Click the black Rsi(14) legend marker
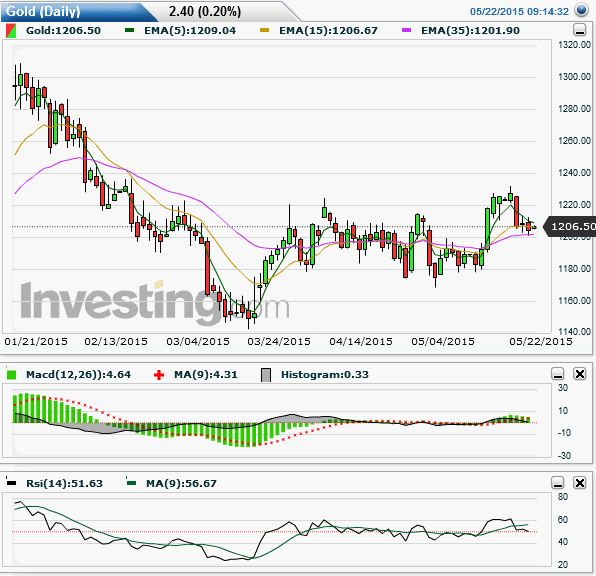Screen dimensions: 596x576 11,483
